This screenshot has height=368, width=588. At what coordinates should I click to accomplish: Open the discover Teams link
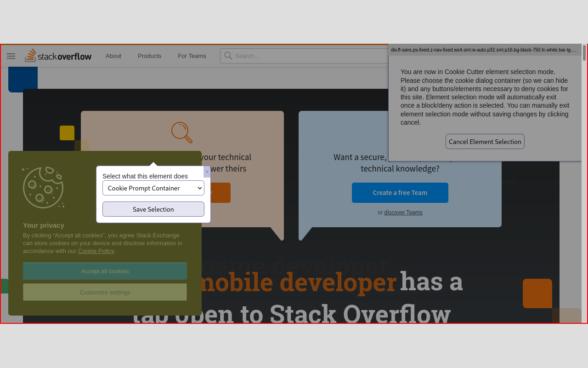(x=403, y=212)
